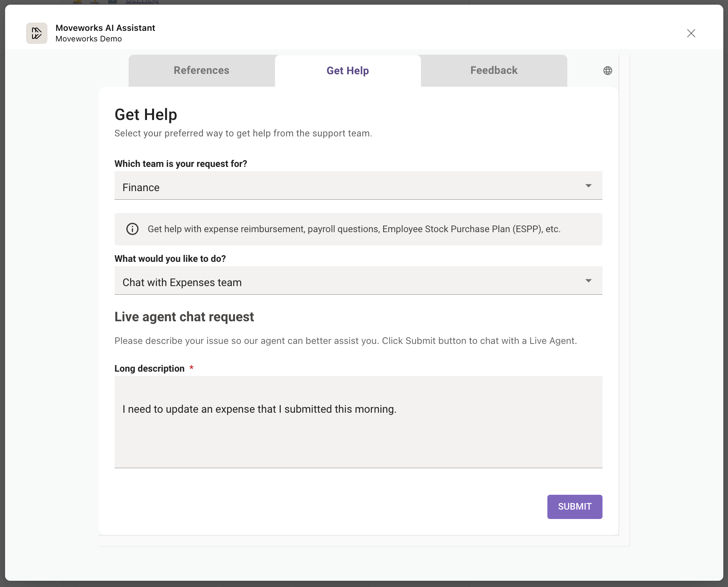This screenshot has height=587, width=728.
Task: Click the arrow on Chat with Expenses dropdown
Action: [x=588, y=281]
